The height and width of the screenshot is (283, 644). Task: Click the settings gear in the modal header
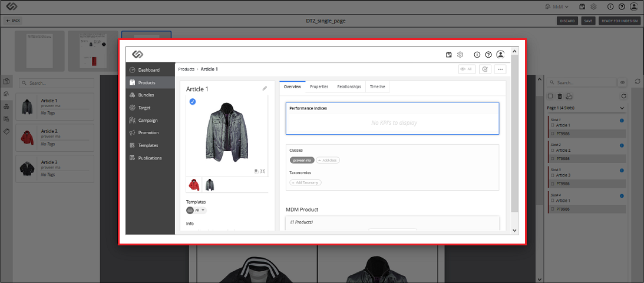click(x=460, y=55)
